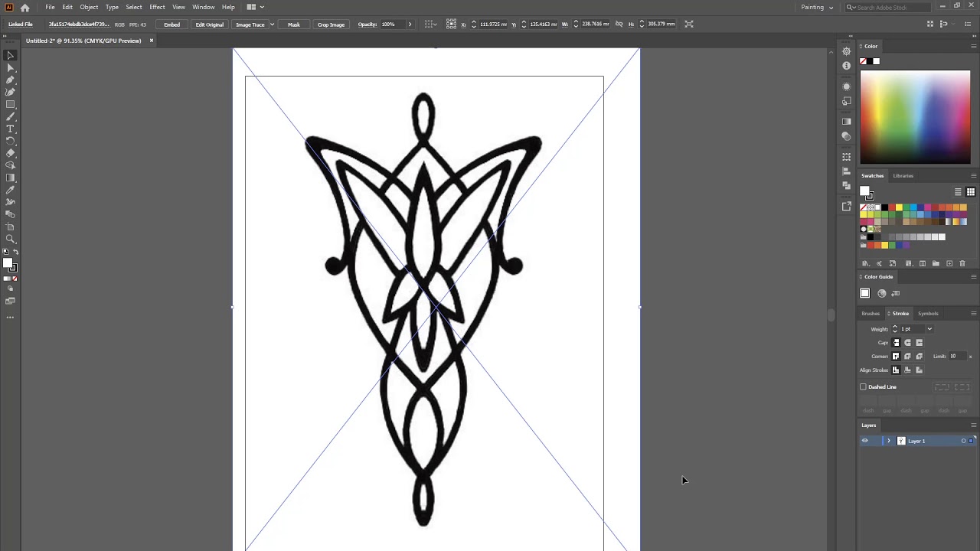Image resolution: width=980 pixels, height=551 pixels.
Task: Open the Linked File link
Action: tap(21, 24)
